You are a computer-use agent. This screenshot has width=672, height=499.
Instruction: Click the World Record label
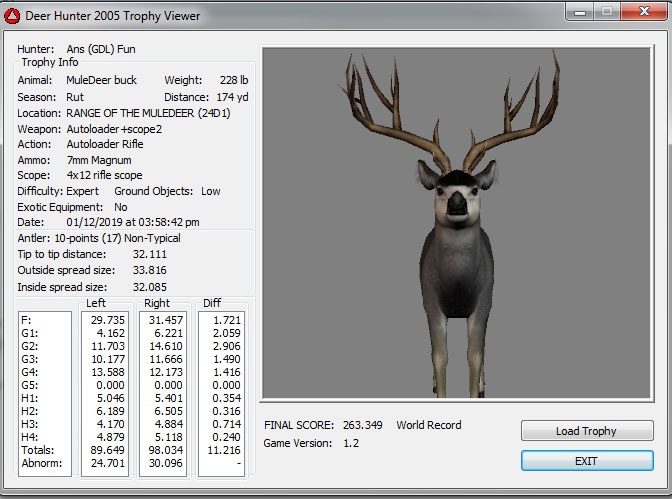pyautogui.click(x=429, y=425)
